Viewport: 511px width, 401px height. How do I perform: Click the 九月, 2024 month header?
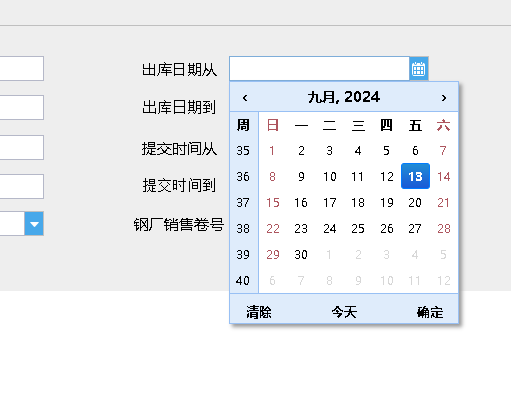(x=344, y=97)
